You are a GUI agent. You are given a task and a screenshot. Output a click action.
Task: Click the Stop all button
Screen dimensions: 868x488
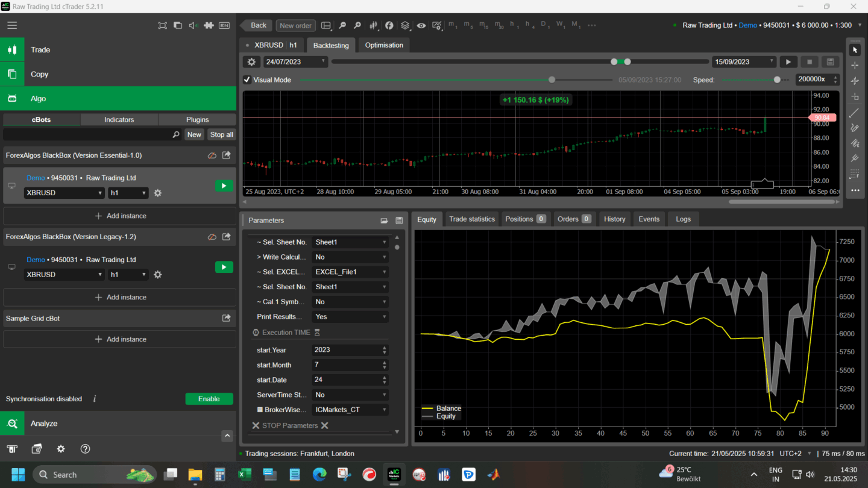pos(221,135)
